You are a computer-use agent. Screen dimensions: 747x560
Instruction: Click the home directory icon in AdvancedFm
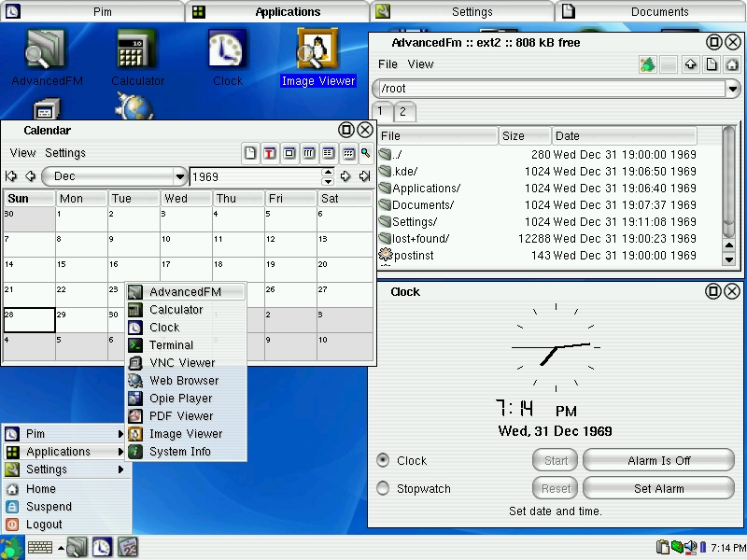[732, 64]
